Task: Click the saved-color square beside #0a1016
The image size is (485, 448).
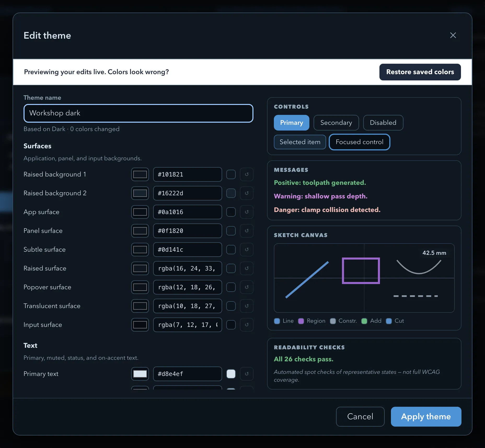Action: point(231,212)
